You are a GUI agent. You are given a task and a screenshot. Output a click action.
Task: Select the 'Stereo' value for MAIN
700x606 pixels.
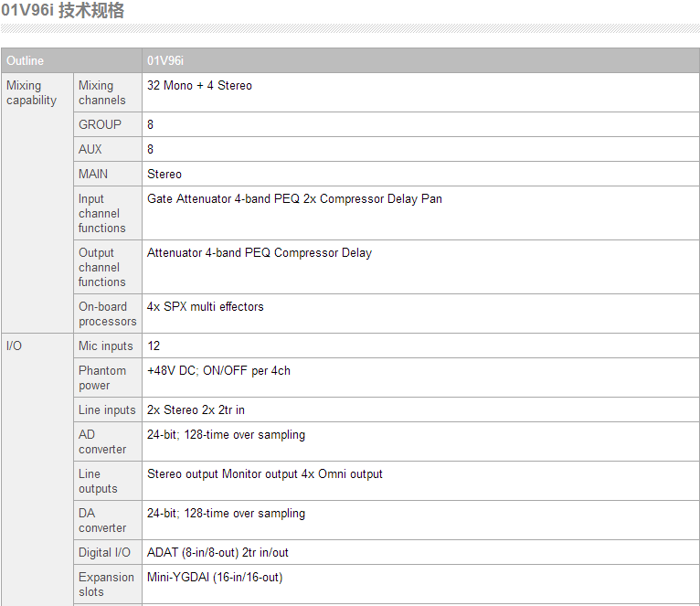164,174
